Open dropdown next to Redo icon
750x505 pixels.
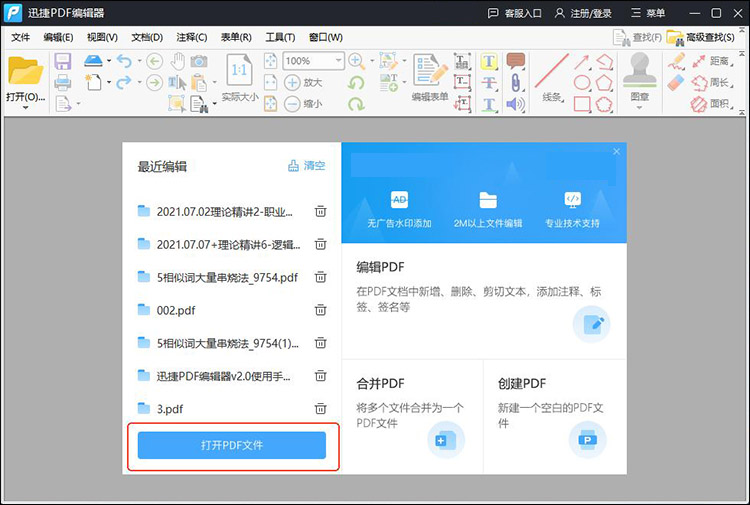tap(139, 82)
